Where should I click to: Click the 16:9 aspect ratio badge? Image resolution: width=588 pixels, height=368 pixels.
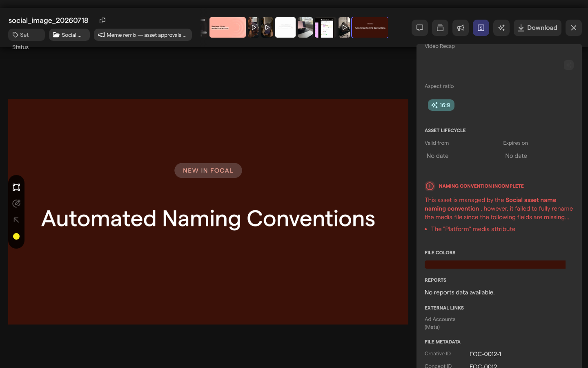coord(441,105)
